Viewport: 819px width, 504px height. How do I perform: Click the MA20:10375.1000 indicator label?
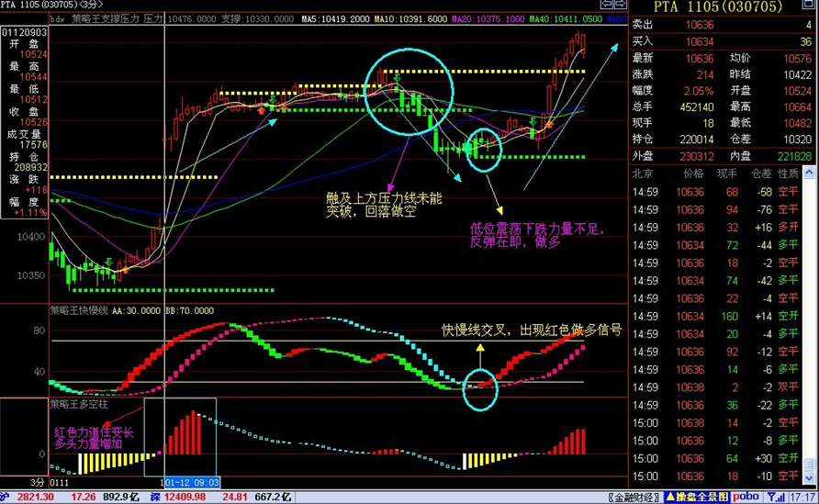[488, 18]
